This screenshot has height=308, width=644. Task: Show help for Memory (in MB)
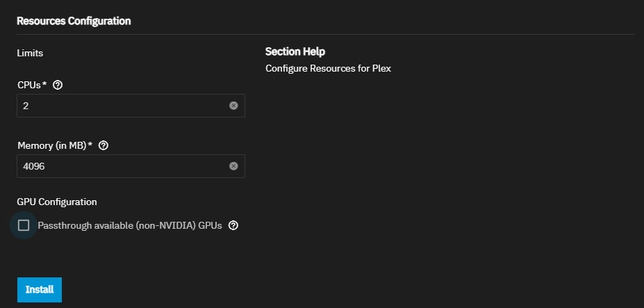(x=104, y=145)
